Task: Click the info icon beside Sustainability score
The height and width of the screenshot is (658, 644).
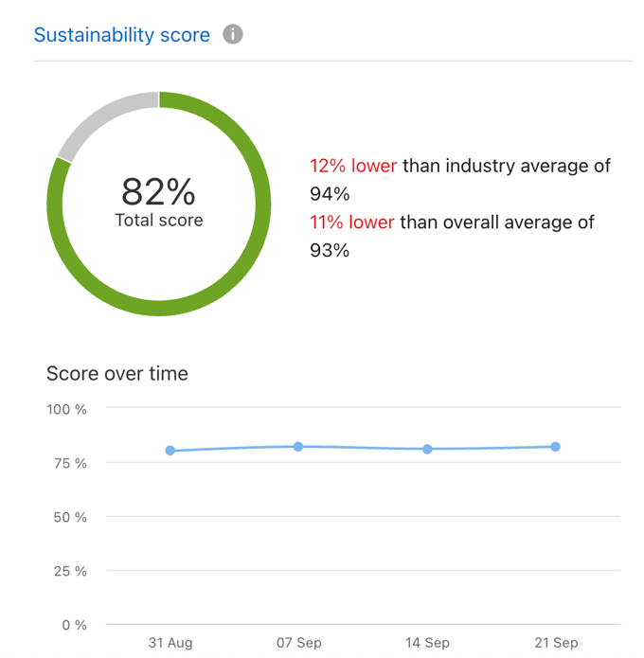Action: coord(233,35)
